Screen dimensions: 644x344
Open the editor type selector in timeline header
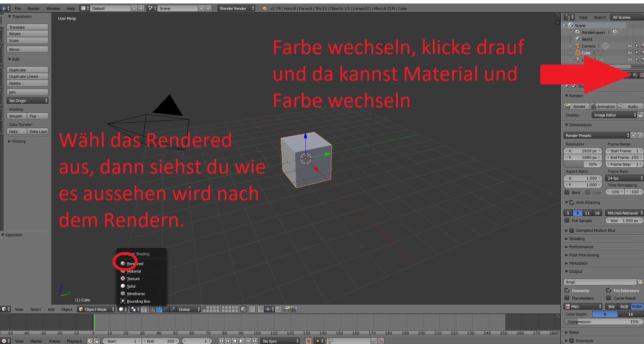pyautogui.click(x=5, y=341)
